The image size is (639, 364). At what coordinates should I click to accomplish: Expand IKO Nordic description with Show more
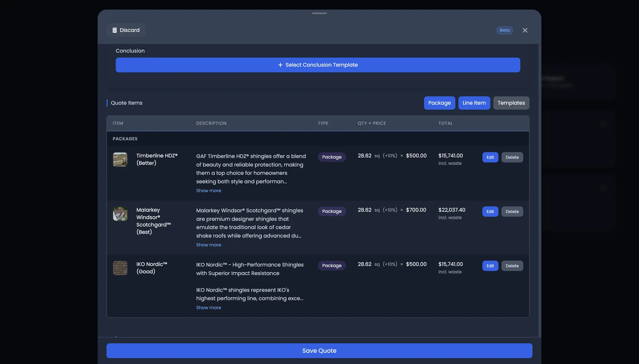tap(208, 308)
